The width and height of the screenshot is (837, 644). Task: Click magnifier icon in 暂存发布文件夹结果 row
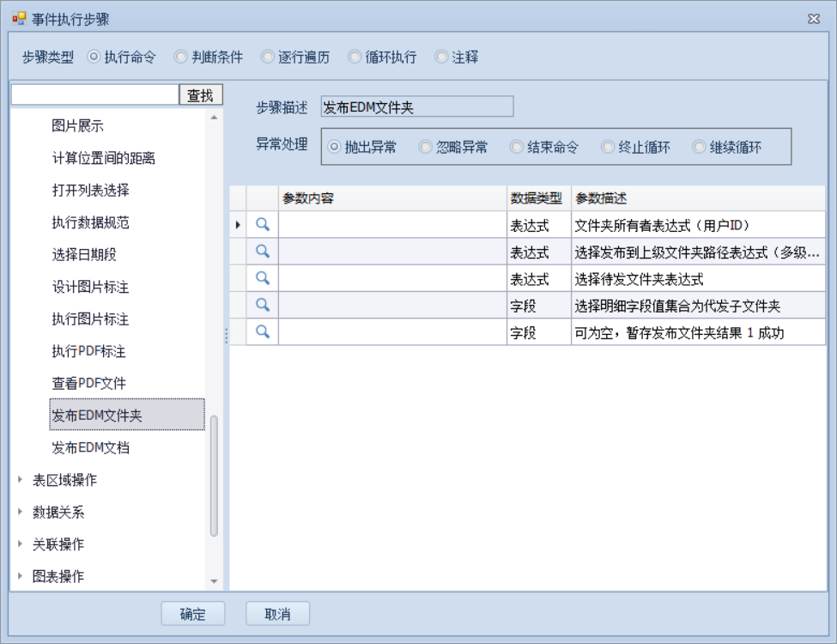point(263,331)
